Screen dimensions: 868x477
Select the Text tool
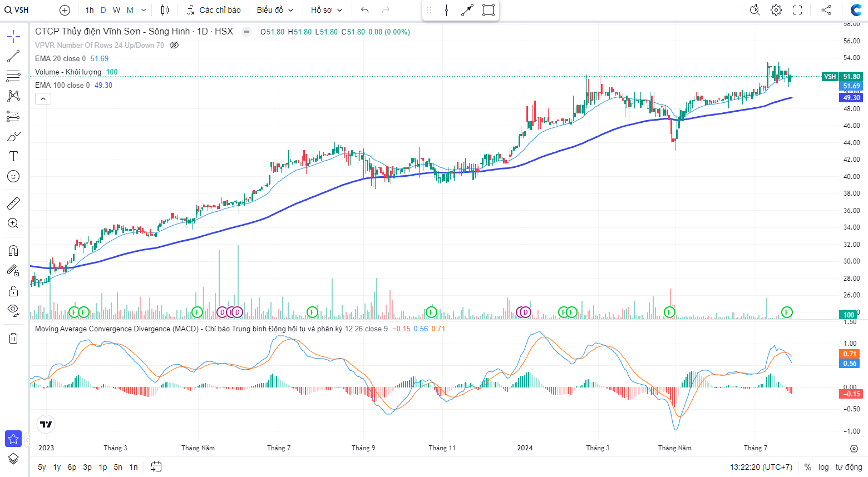13,156
